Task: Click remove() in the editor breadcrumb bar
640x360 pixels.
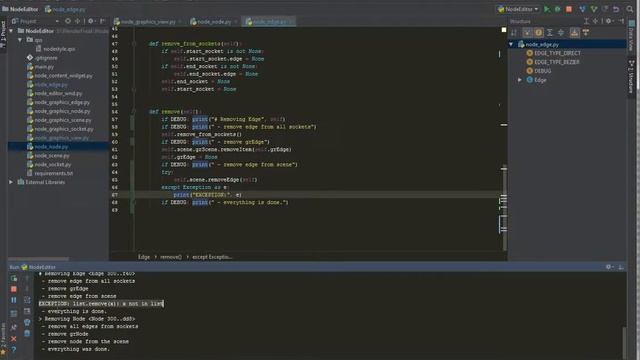Action: click(171, 257)
